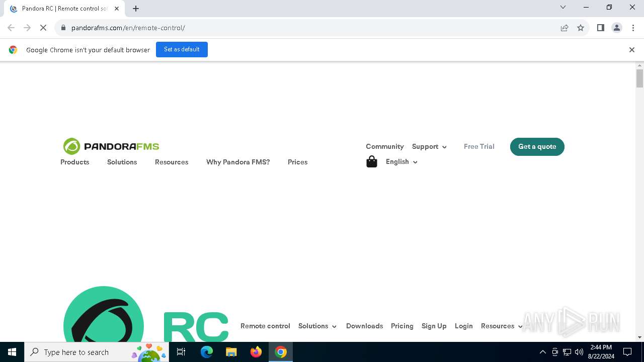Expand the English language selector

point(401,161)
